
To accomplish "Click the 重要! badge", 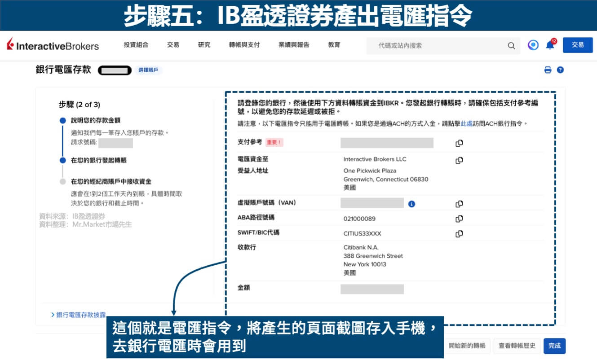I will [274, 142].
